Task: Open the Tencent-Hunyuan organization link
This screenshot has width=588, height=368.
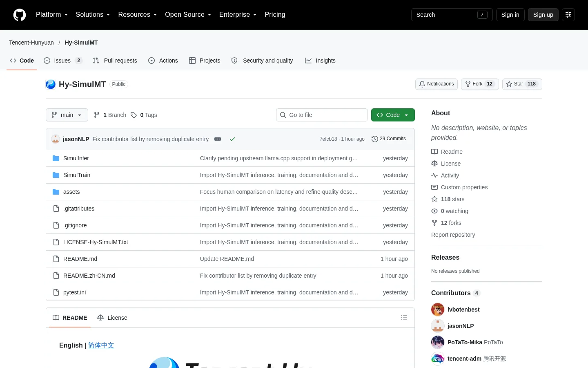Action: coord(31,43)
